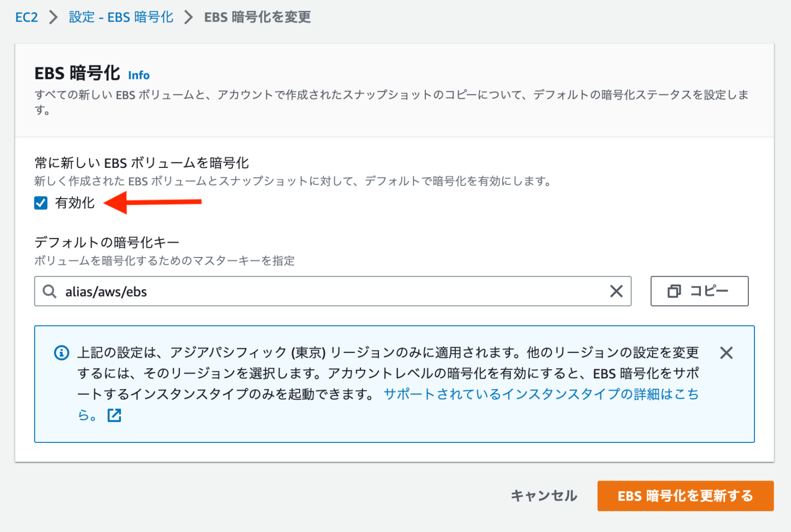Screen dimensions: 791x532
Task: Click the external link icon after the support link
Action: 114,415
